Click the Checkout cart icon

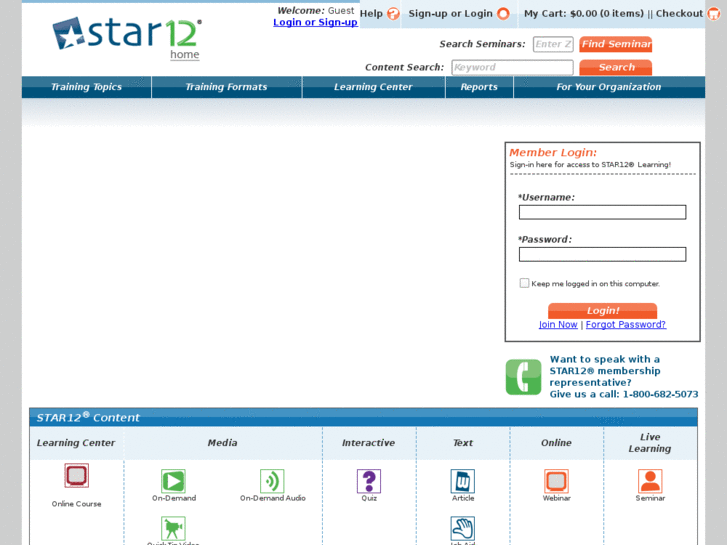pos(714,14)
